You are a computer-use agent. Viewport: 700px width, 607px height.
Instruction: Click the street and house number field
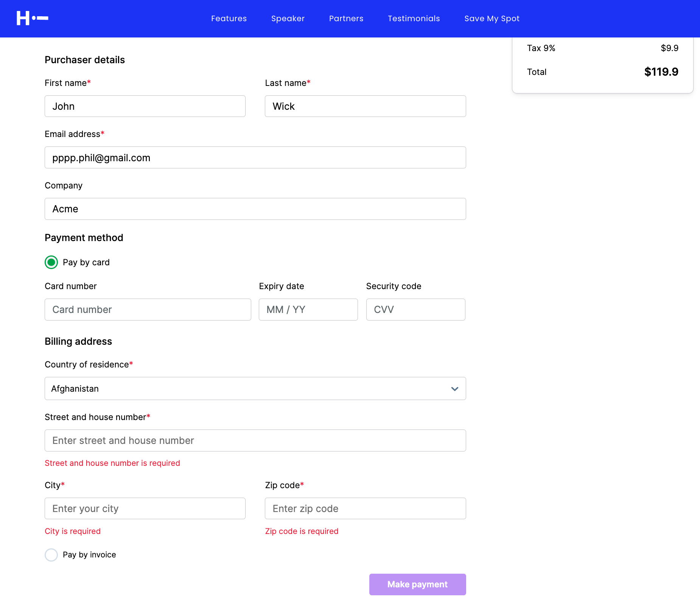[255, 440]
